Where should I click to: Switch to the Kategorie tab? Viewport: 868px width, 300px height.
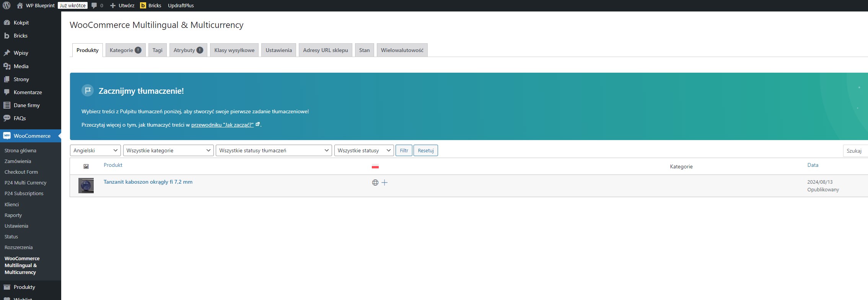point(125,50)
